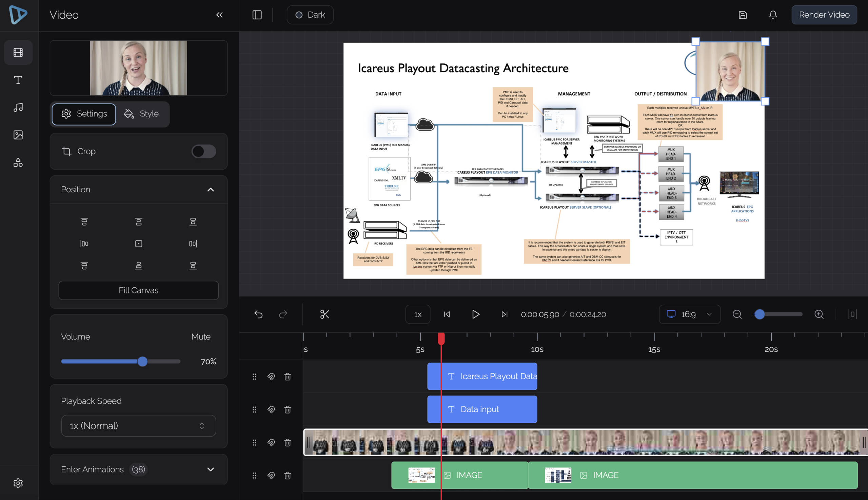Image resolution: width=868 pixels, height=500 pixels.
Task: Click the red playhead marker
Action: pyautogui.click(x=441, y=339)
